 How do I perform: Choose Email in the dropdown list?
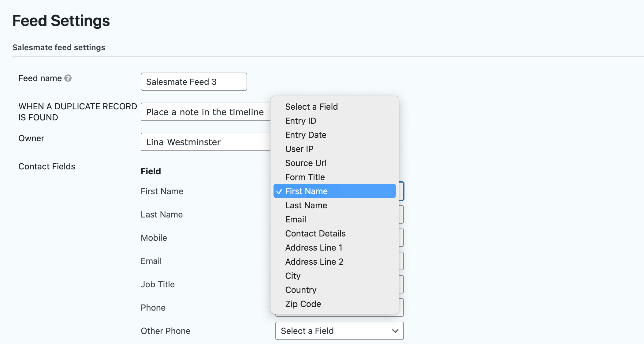click(334, 219)
